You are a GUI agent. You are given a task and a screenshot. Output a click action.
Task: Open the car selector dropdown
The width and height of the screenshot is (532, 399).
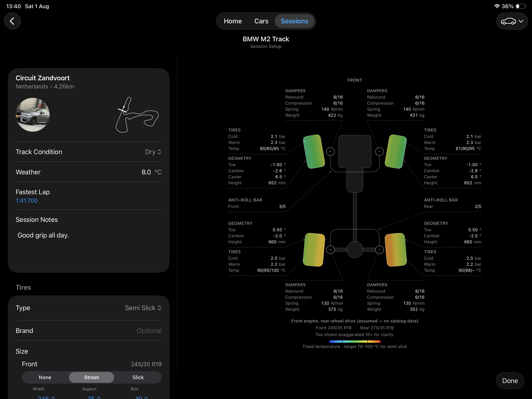pos(512,21)
